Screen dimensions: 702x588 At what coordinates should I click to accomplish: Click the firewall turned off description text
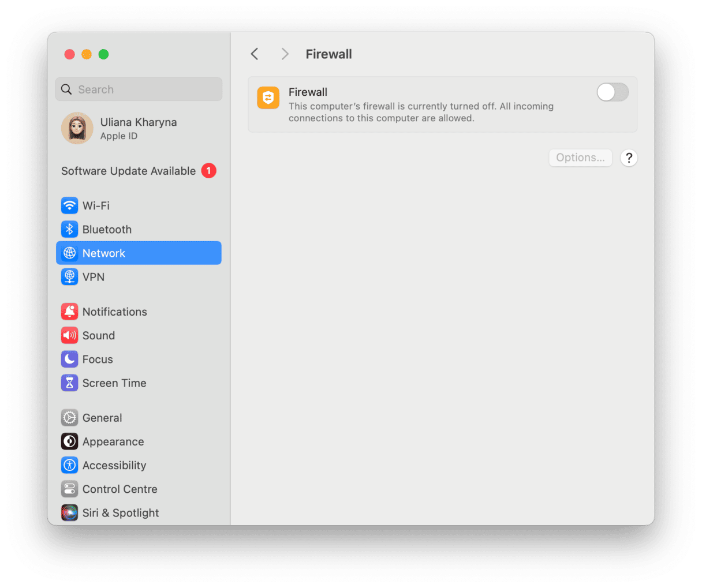point(421,112)
